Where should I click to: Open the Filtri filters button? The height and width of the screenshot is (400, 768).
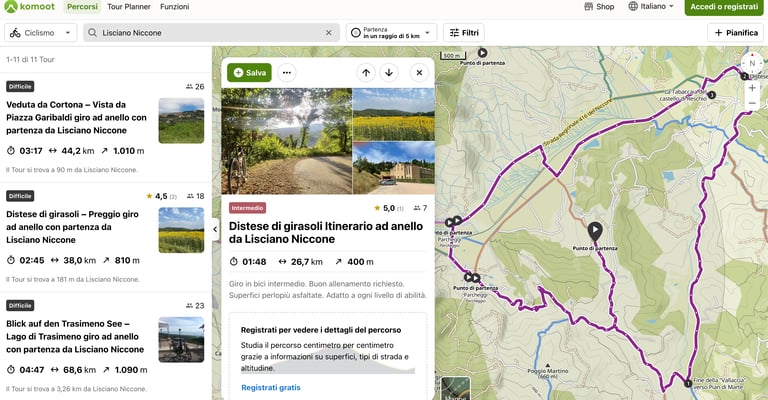pos(464,33)
